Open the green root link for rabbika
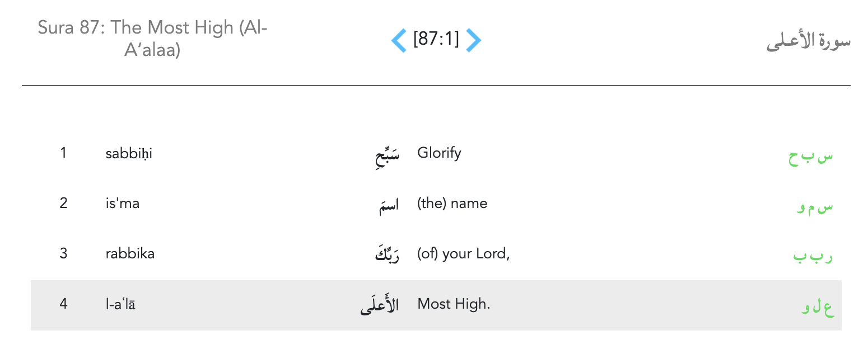The width and height of the screenshot is (868, 340). [813, 257]
